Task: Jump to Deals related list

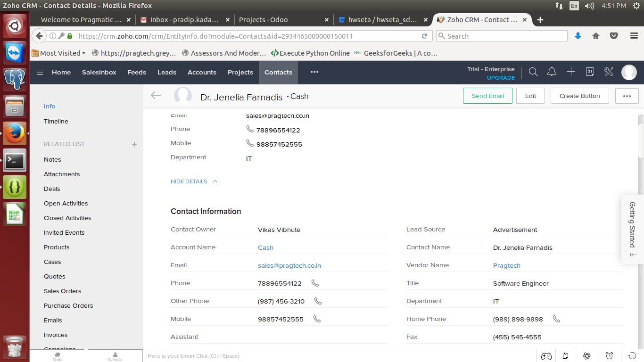Action: click(x=52, y=189)
